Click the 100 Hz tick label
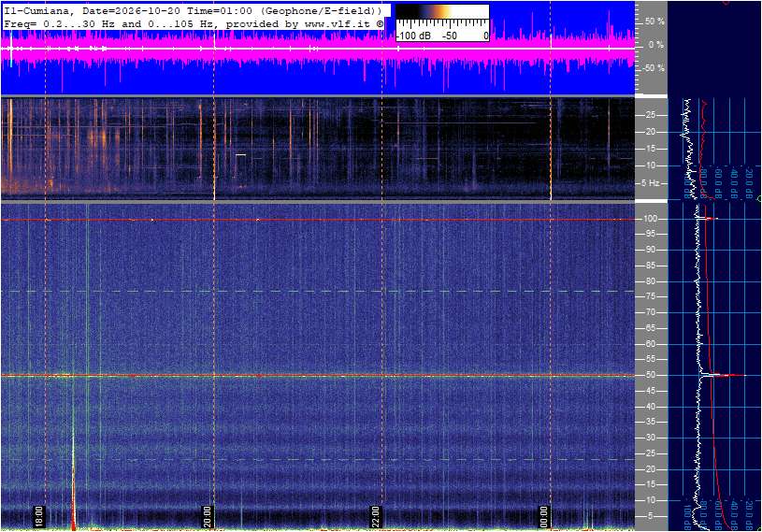 click(x=650, y=219)
